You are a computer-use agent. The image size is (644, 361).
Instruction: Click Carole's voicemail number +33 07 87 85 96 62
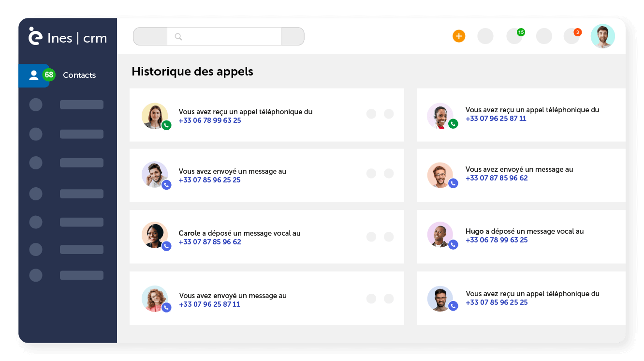(x=210, y=241)
